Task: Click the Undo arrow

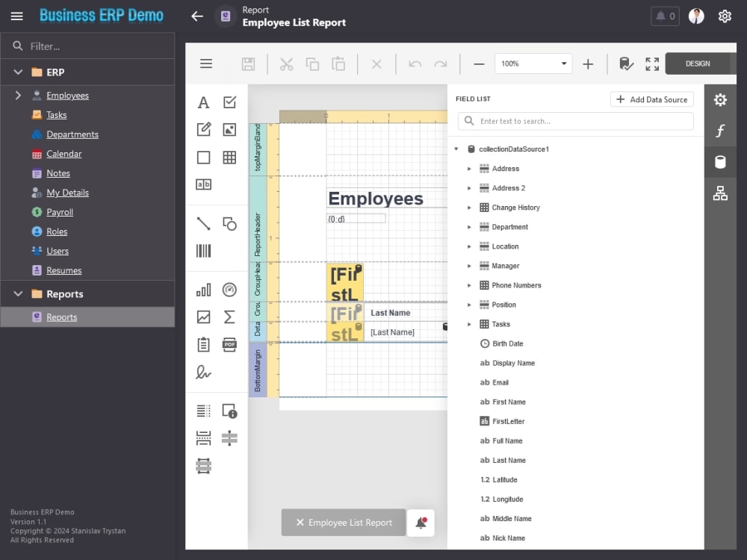Action: (x=415, y=63)
